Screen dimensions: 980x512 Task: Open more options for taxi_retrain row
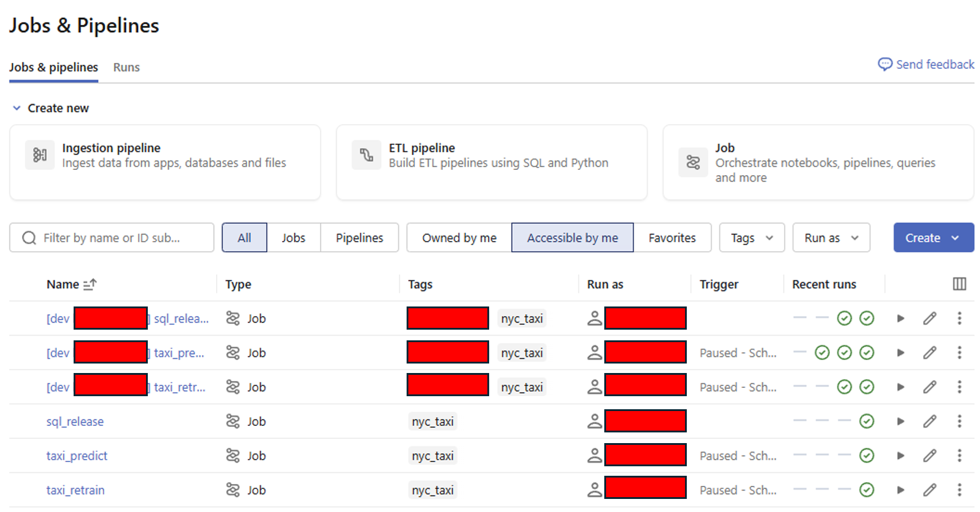(959, 490)
